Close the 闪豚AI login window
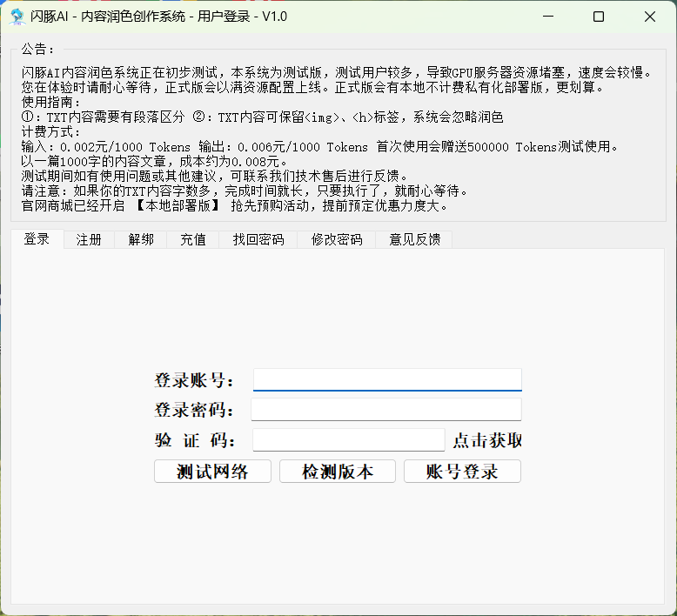677x616 pixels. click(649, 17)
